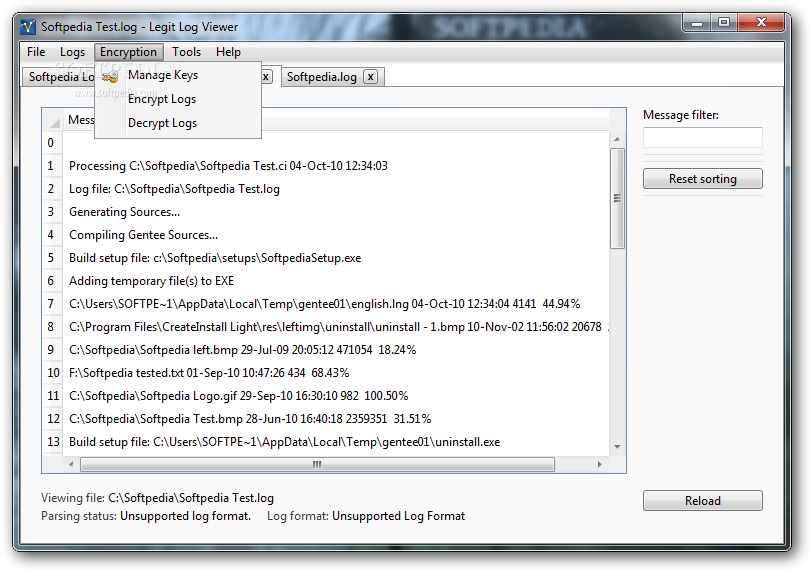Click the grid's select-all corner cell
The height and width of the screenshot is (572, 812).
pyautogui.click(x=53, y=120)
